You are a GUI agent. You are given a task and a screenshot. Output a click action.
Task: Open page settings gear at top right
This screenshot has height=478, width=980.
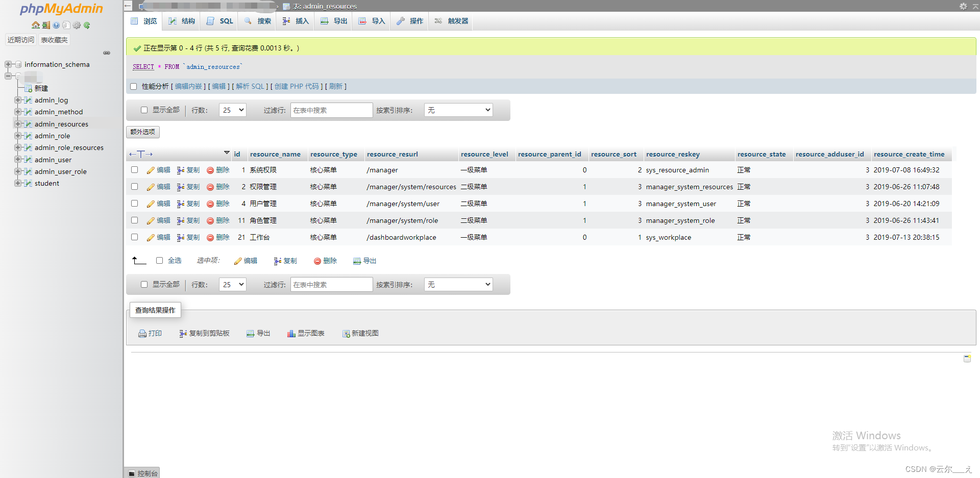point(963,6)
